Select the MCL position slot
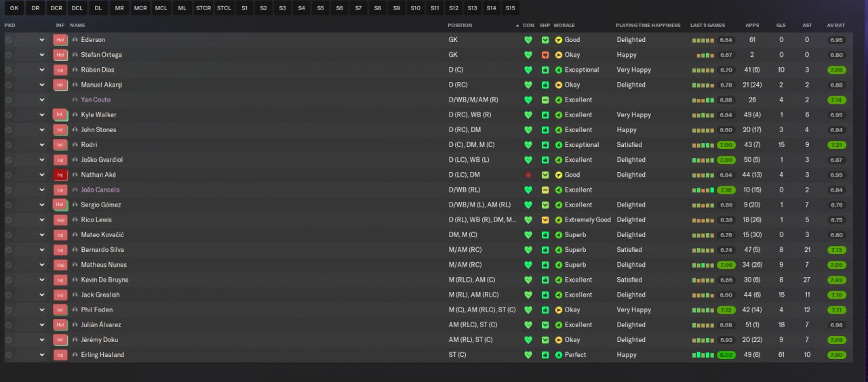The width and height of the screenshot is (868, 382). click(x=161, y=8)
